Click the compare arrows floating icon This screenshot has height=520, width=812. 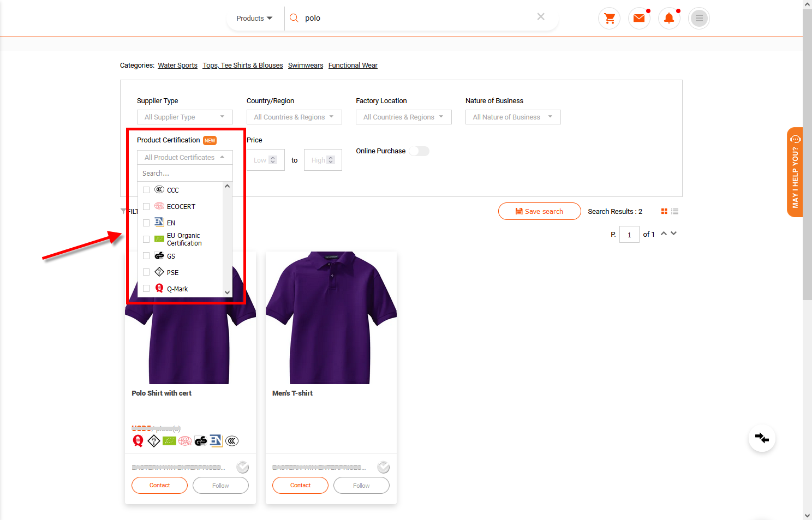click(x=762, y=438)
